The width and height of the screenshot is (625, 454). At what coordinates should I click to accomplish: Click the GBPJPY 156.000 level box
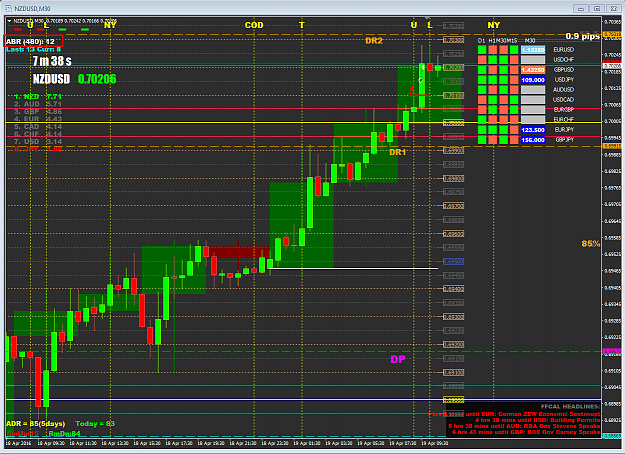point(533,140)
